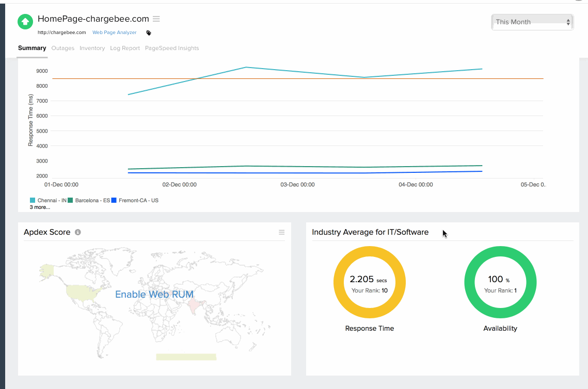Click the tag icon next to Web Page Analyzer
Screen dimensions: 588x389
(x=148, y=32)
